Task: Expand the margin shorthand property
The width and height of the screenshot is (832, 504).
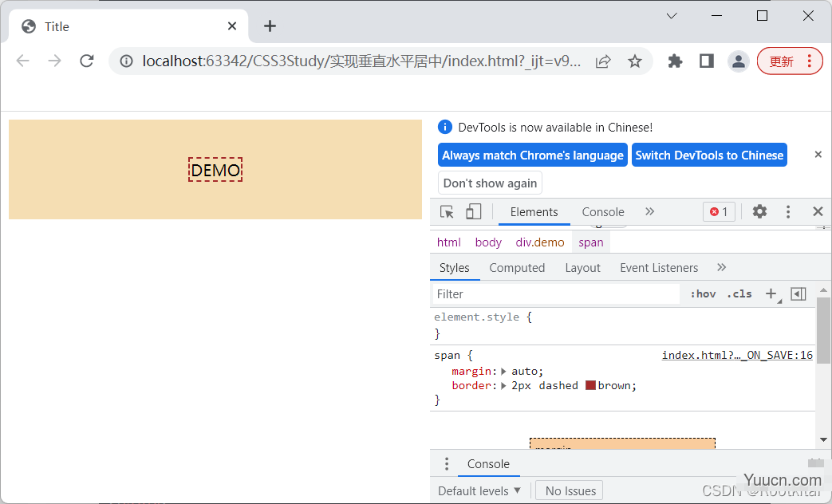Action: click(x=503, y=372)
